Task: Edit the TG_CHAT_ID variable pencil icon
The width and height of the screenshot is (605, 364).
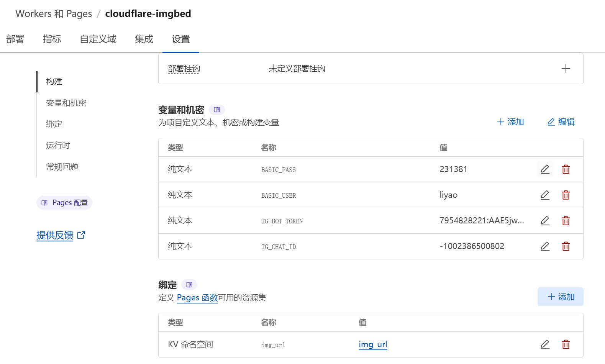Action: pos(545,246)
